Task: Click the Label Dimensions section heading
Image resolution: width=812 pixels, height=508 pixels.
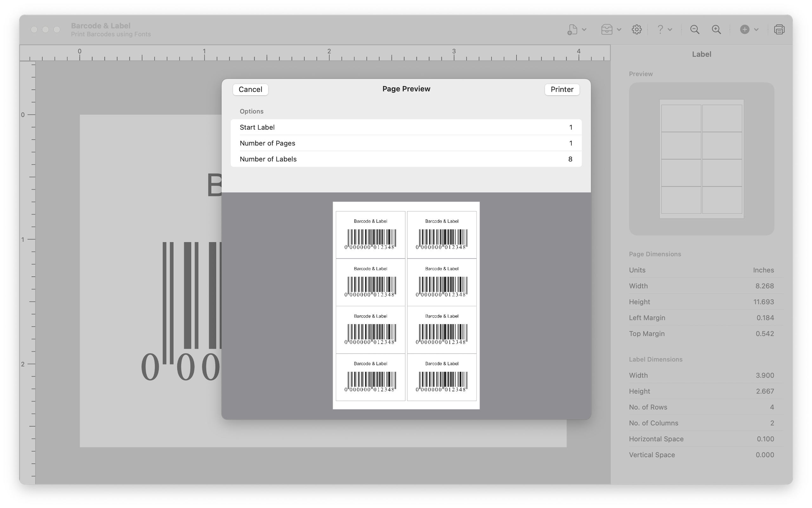Action: coord(655,359)
